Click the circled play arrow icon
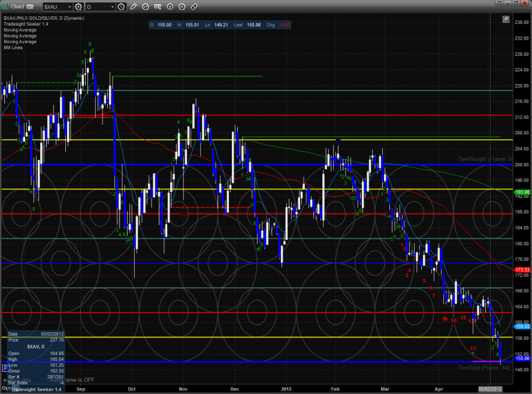The width and height of the screenshot is (532, 394). (170, 7)
